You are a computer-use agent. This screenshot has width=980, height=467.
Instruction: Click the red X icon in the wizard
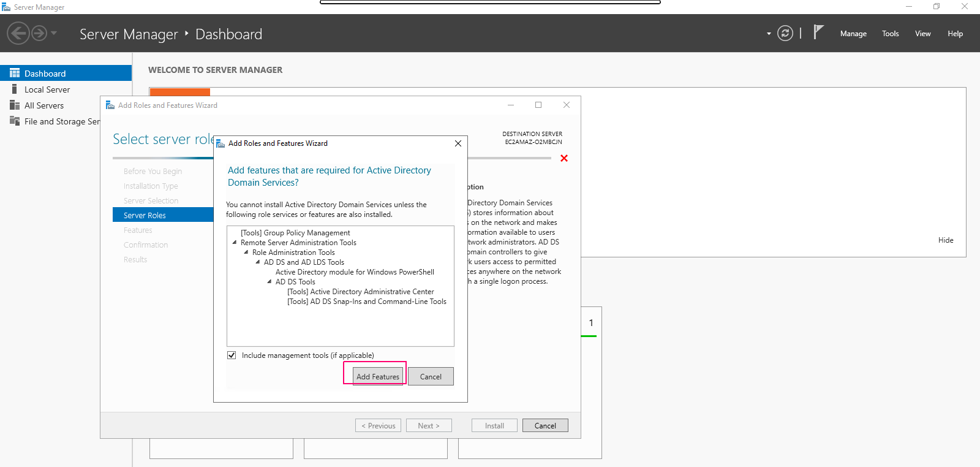[x=564, y=158]
